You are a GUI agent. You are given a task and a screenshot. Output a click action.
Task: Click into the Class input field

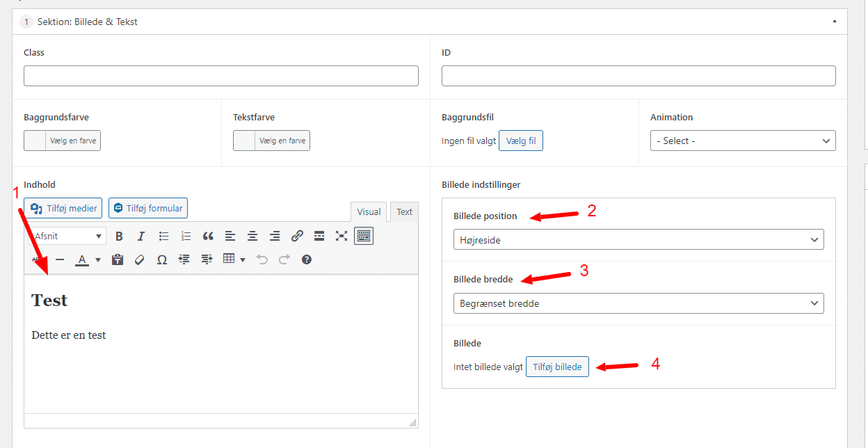(x=220, y=76)
